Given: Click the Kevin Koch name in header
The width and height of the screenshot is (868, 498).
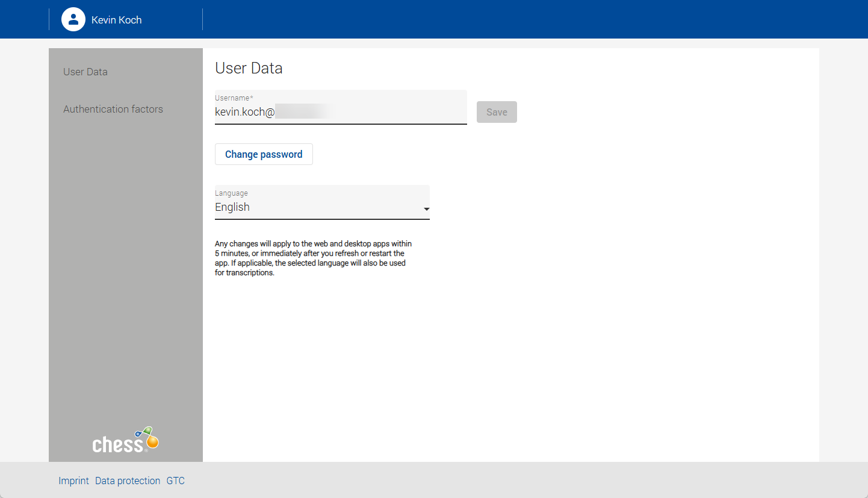Looking at the screenshot, I should (x=117, y=20).
